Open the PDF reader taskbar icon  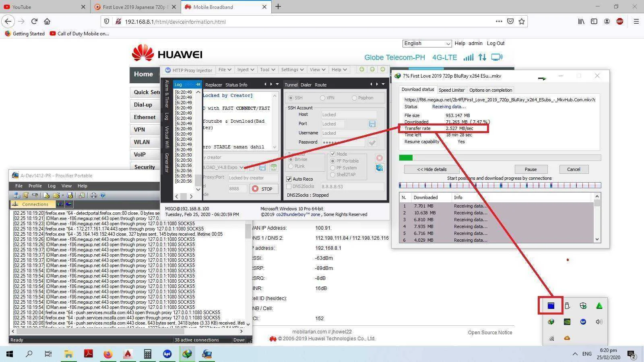coord(88,354)
